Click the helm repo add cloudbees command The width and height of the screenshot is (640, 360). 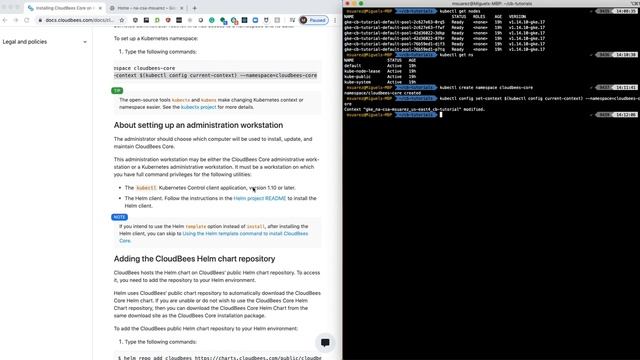pyautogui.click(x=220, y=358)
